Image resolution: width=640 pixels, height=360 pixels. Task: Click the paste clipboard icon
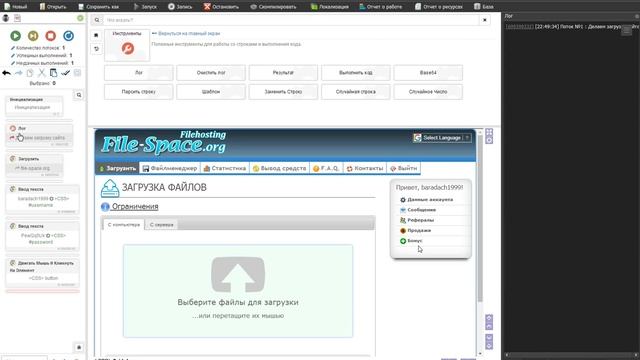53,73
